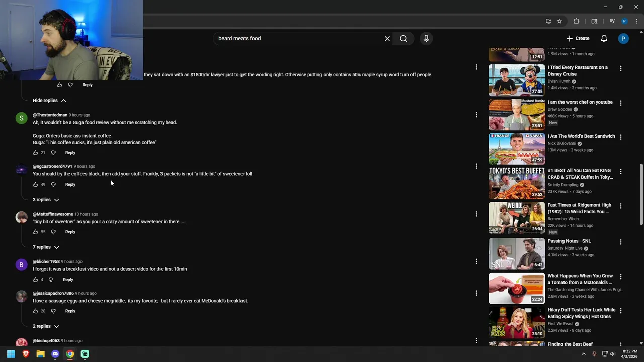Open options menu for @Matteffinawesome comment
Screen dimensions: 644x362
pos(476,214)
